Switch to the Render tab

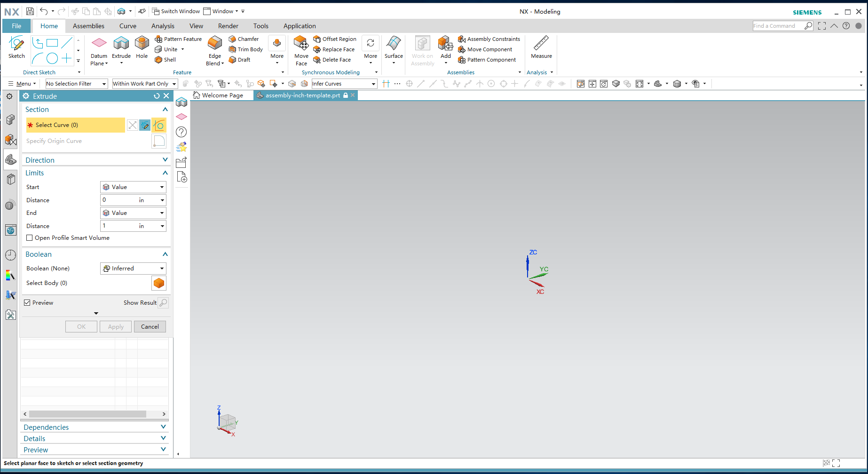coord(228,26)
